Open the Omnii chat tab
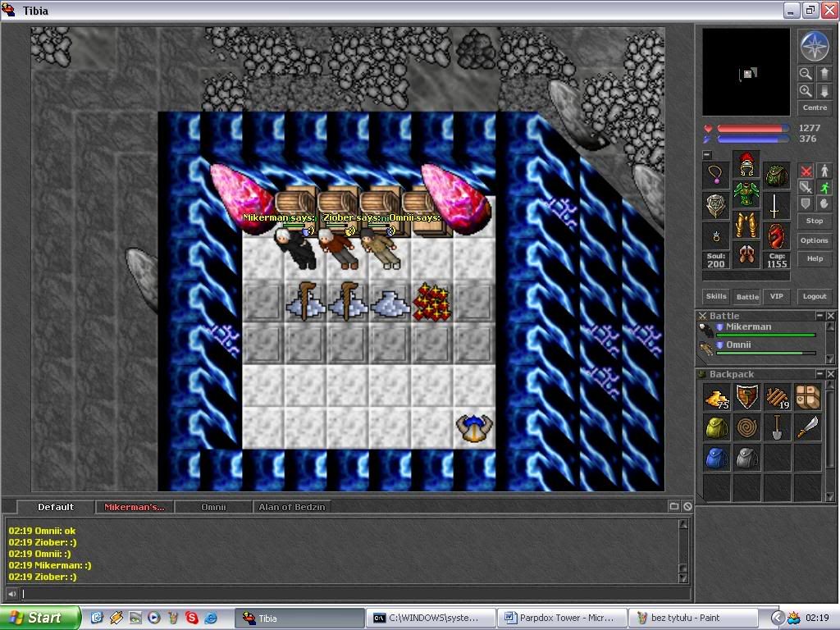The width and height of the screenshot is (840, 630). point(213,507)
